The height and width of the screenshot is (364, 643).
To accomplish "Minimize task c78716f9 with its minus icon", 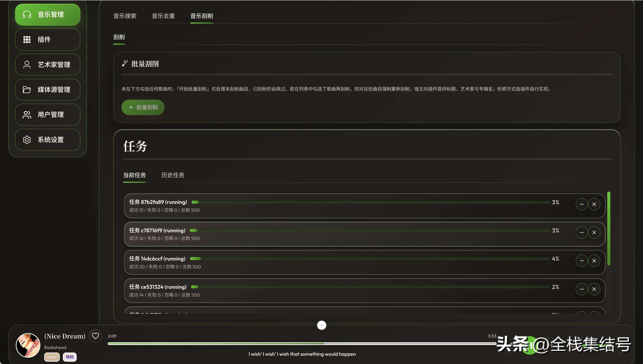I will (x=582, y=232).
